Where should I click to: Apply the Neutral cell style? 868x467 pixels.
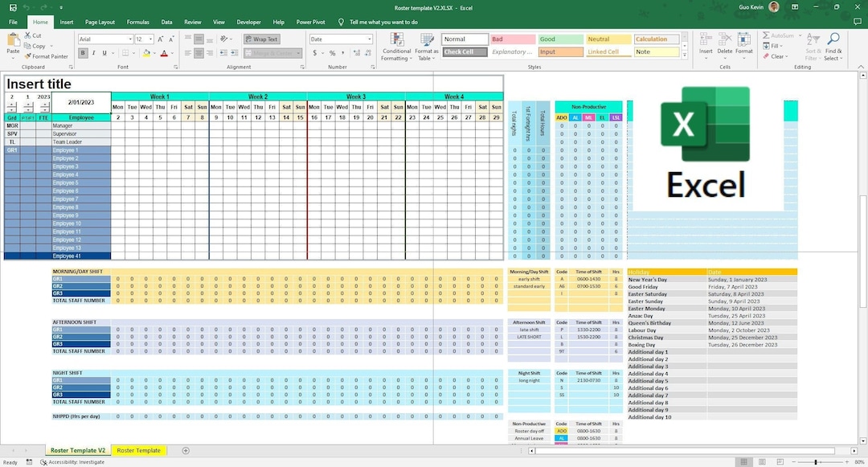tap(608, 39)
